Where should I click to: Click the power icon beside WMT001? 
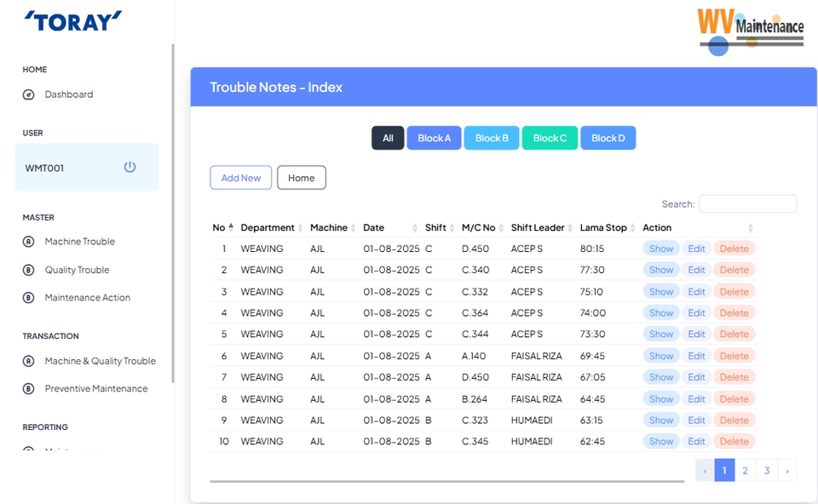(x=130, y=167)
